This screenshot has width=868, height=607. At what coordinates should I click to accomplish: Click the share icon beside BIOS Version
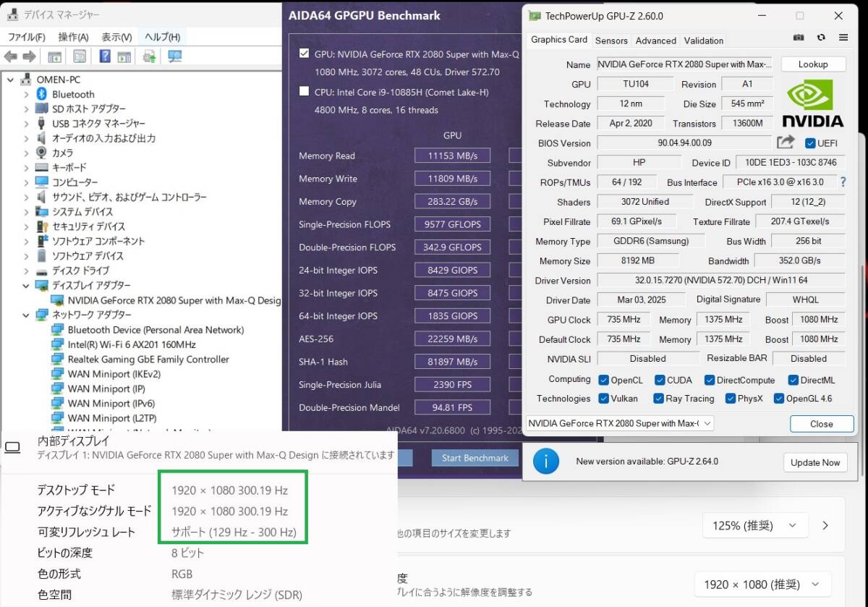(786, 143)
